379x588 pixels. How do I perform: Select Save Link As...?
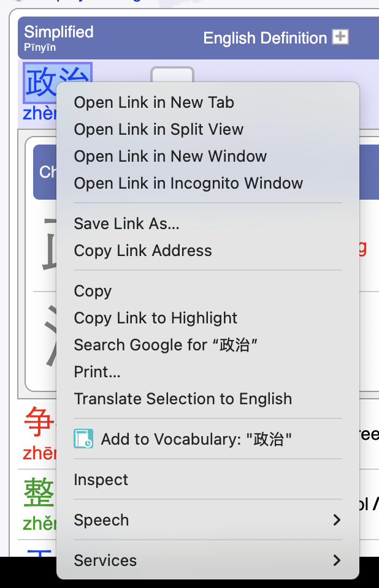[x=126, y=224]
